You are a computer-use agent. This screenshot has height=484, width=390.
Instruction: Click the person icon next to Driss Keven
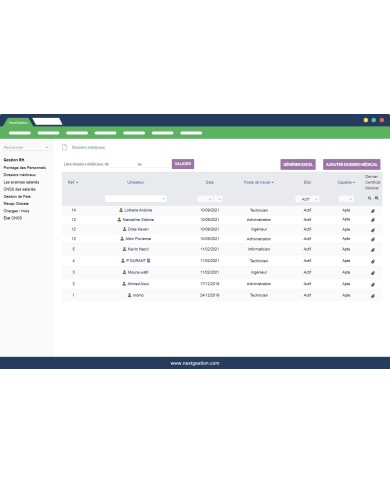click(x=124, y=229)
